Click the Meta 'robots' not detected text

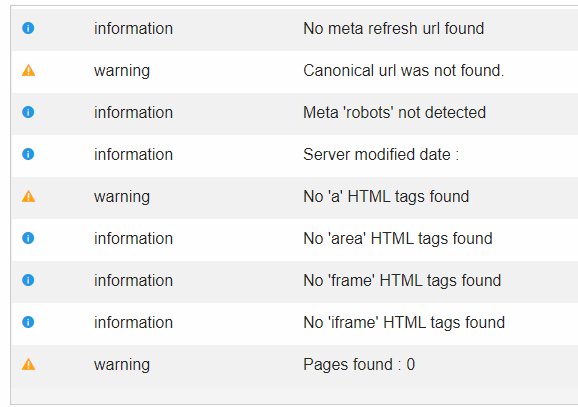[394, 112]
